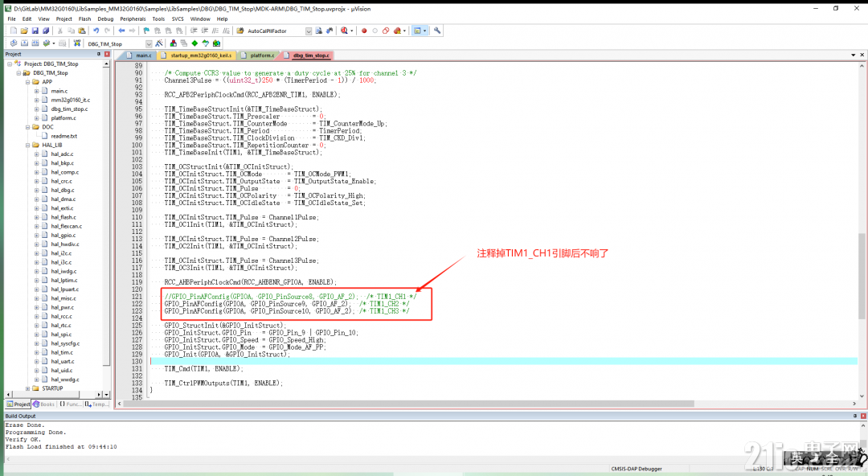Click the Cut scissors icon

(59, 31)
